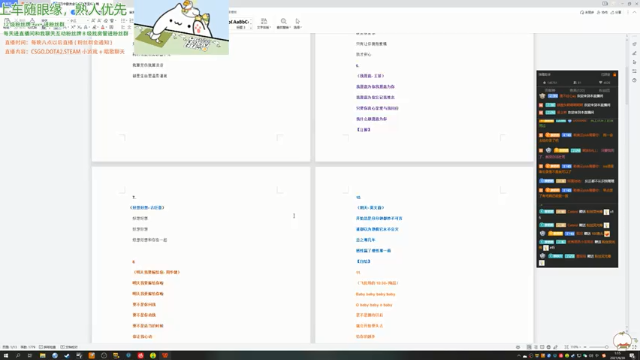640x360 pixels.
Task: Switch to the last tab in the chat panel
Action: click(x=604, y=90)
